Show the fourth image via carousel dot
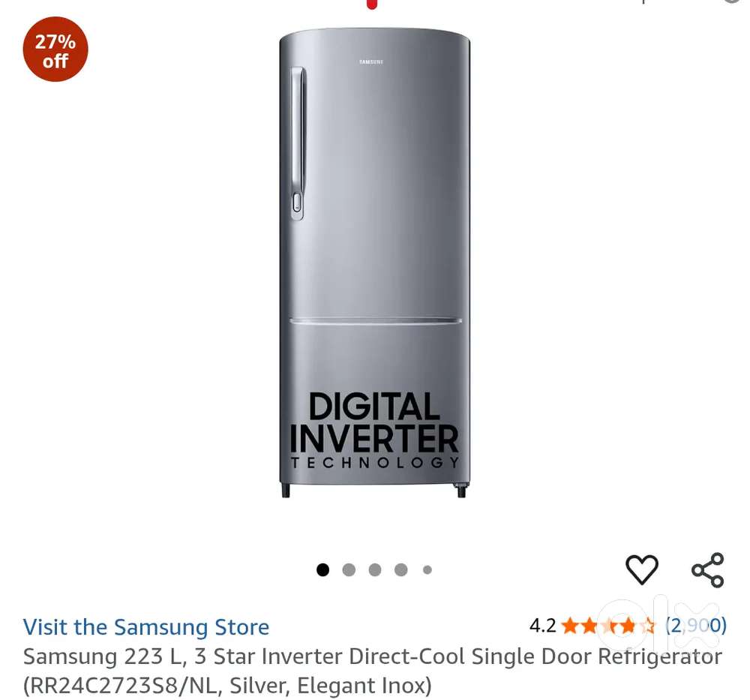This screenshot has height=700, width=750. tap(400, 570)
